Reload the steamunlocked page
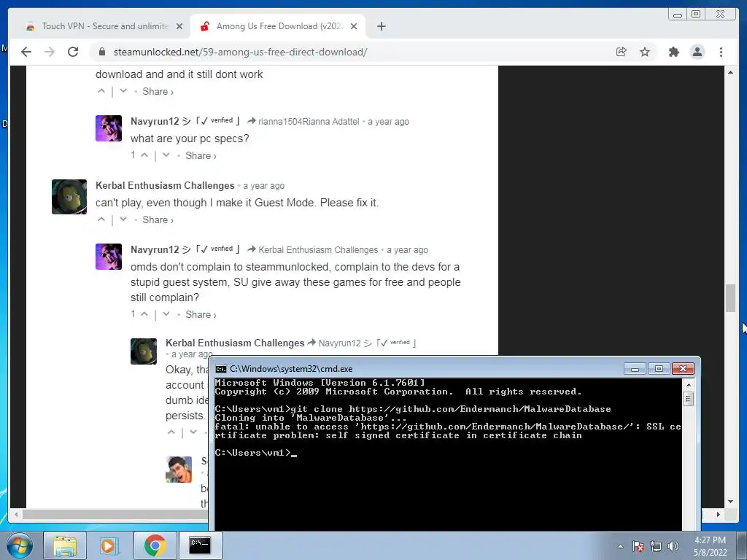The image size is (747, 560). point(73,52)
